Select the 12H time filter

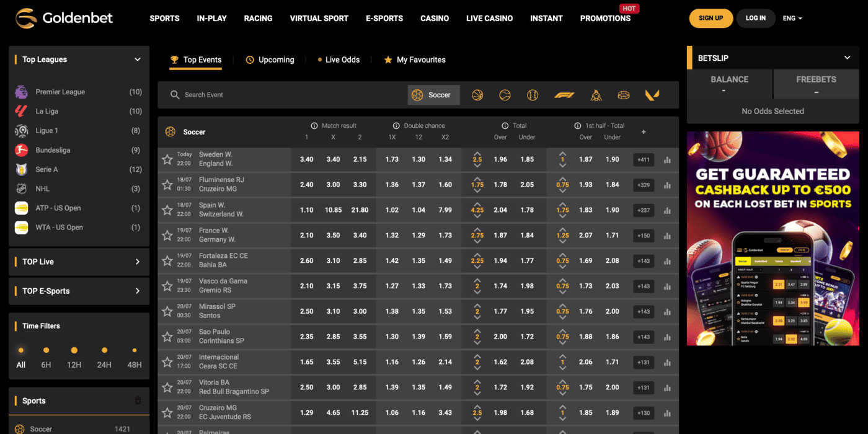pos(74,358)
